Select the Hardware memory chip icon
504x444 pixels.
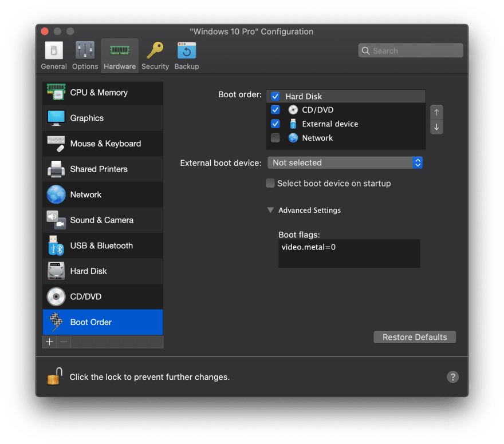click(x=120, y=50)
